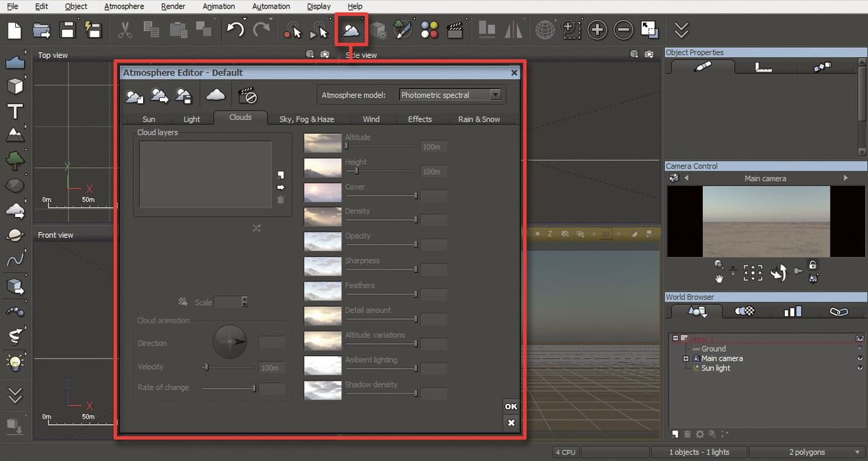Expand the Main camera tree node
Image resolution: width=868 pixels, height=461 pixels.
click(x=686, y=358)
